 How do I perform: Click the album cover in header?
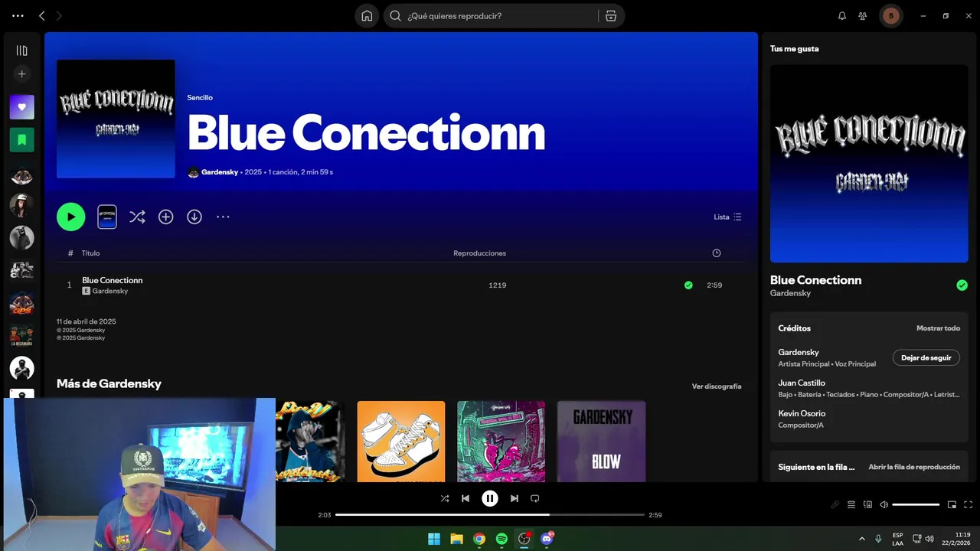click(116, 119)
